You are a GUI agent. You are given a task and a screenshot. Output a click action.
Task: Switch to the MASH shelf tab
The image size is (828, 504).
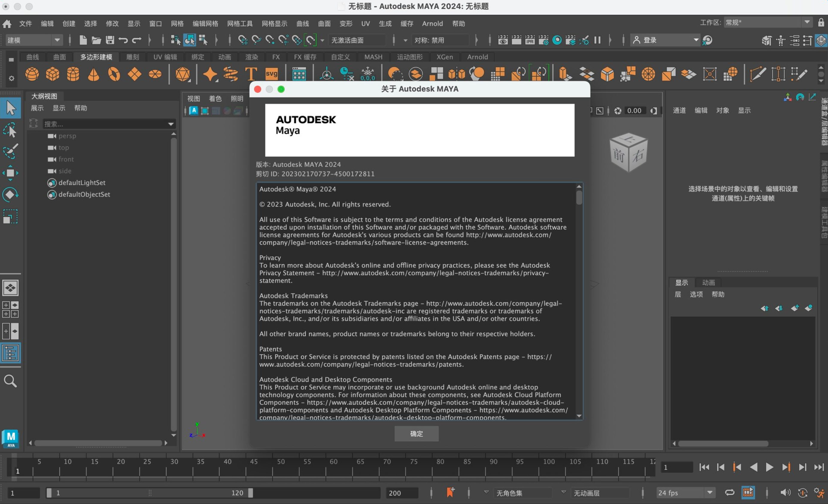coord(373,57)
